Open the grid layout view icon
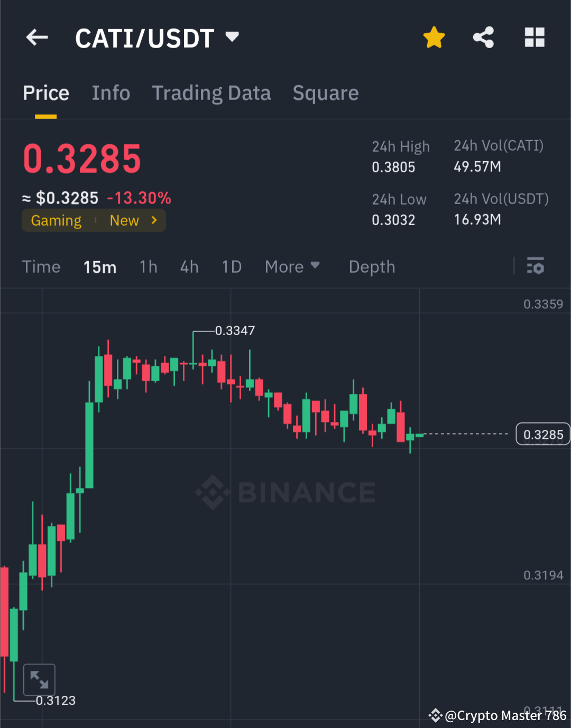 tap(535, 37)
